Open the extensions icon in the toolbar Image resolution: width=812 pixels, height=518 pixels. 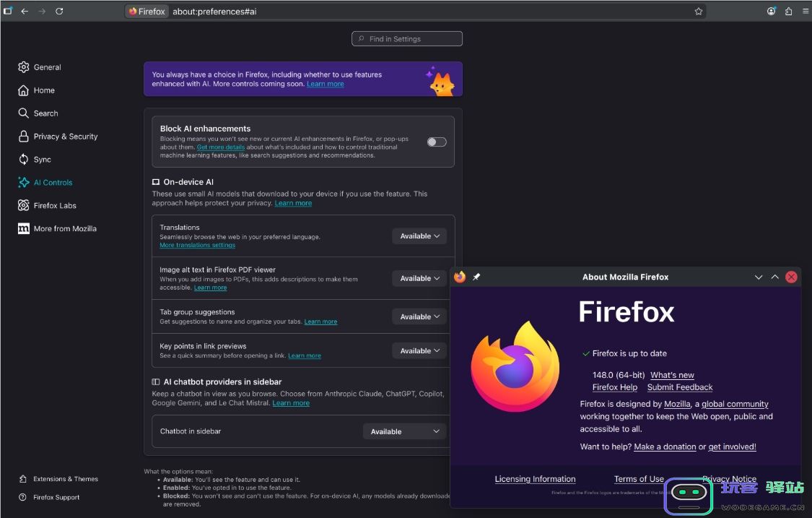(789, 11)
